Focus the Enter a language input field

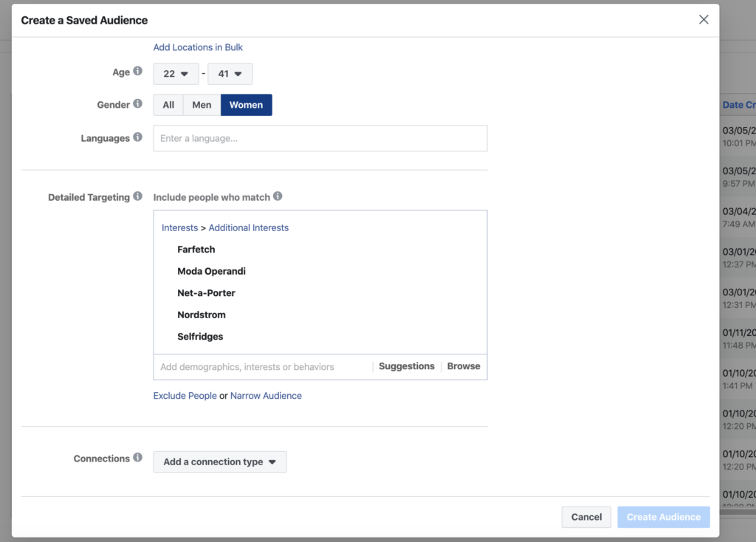coord(320,138)
